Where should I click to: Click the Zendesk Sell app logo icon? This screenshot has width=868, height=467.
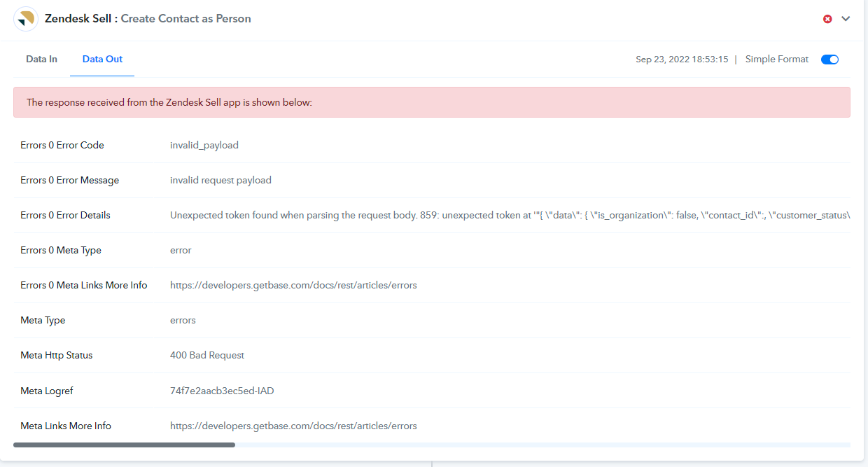[x=26, y=20]
